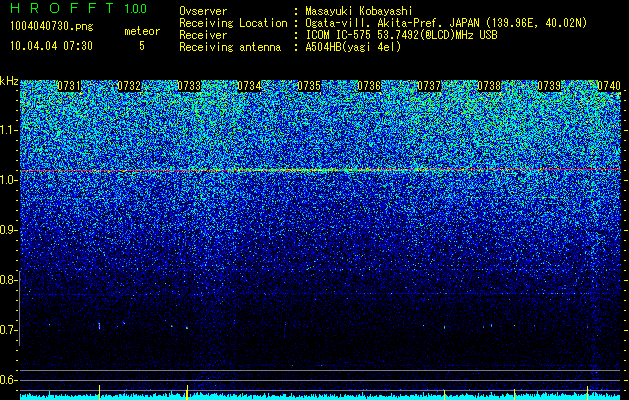Click the kHz axis unit label

tap(9, 81)
